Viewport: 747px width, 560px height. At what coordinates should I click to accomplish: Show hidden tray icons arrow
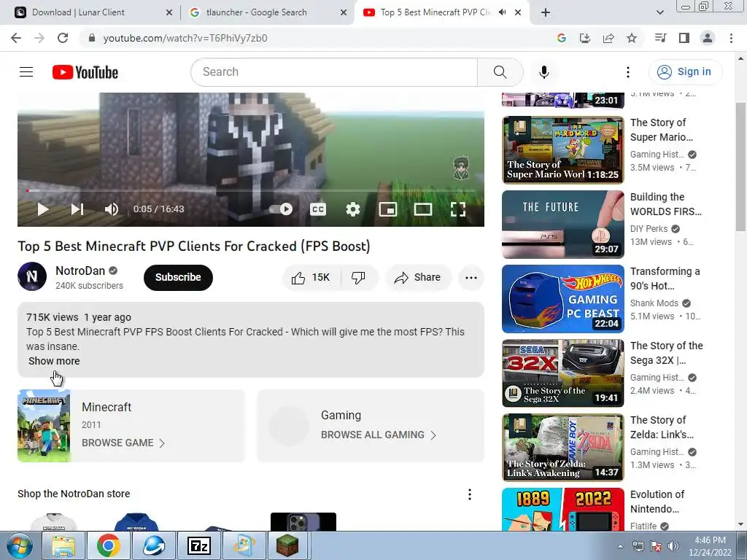pos(620,546)
